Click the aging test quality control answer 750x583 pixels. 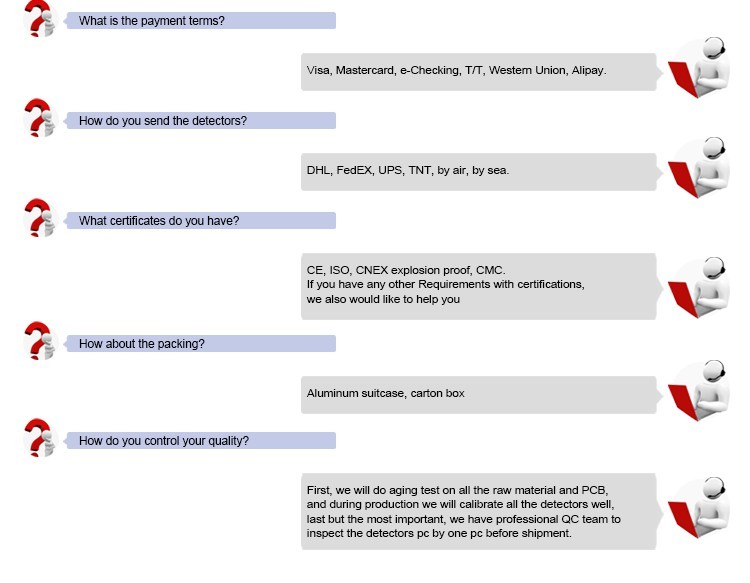(x=479, y=511)
